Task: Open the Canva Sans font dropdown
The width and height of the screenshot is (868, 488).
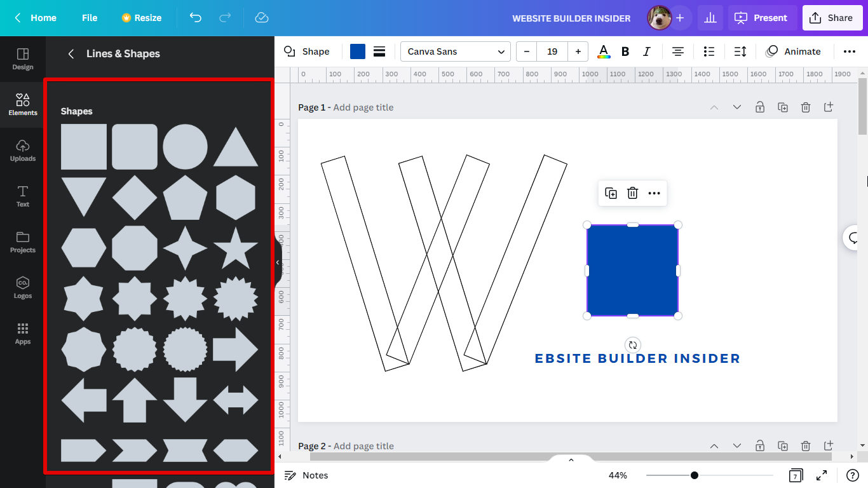Action: [456, 51]
